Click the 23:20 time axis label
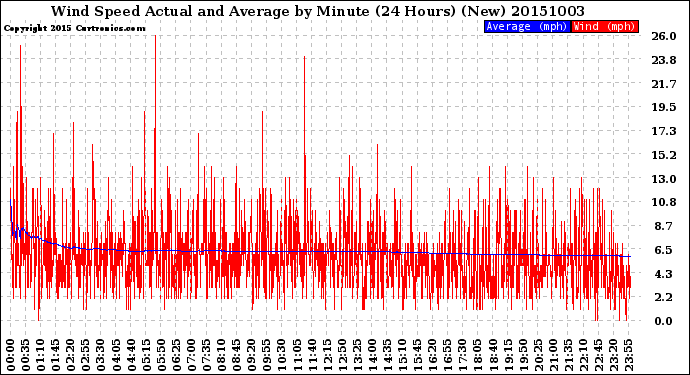The width and height of the screenshot is (690, 375). tap(613, 355)
